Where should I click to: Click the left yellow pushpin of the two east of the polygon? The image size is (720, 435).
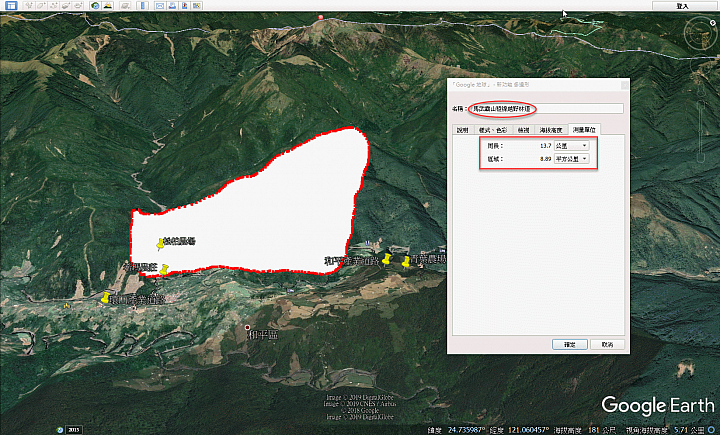point(387,259)
